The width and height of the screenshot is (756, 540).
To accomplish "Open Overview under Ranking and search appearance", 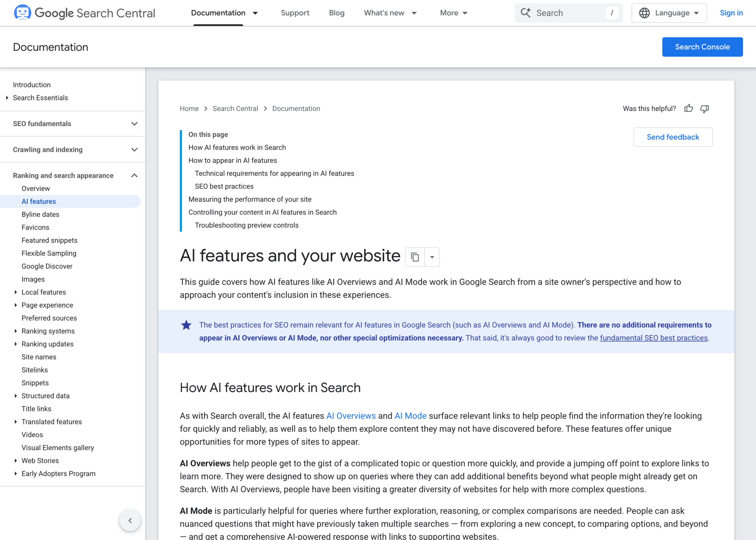I will coord(36,189).
